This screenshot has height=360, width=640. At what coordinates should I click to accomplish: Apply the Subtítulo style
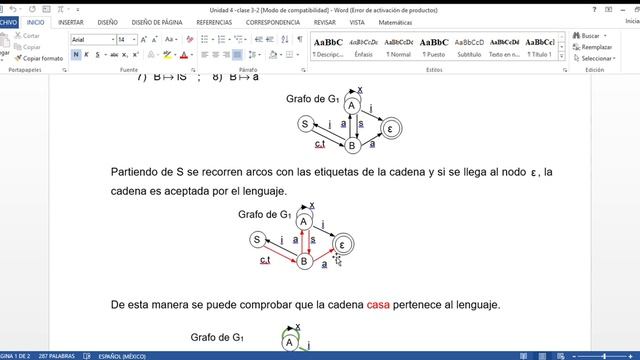click(469, 47)
